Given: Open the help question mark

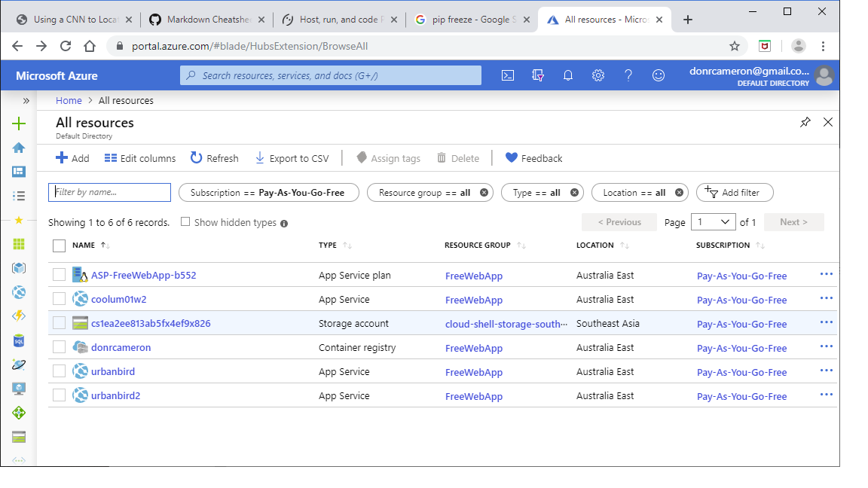Looking at the screenshot, I should click(628, 76).
